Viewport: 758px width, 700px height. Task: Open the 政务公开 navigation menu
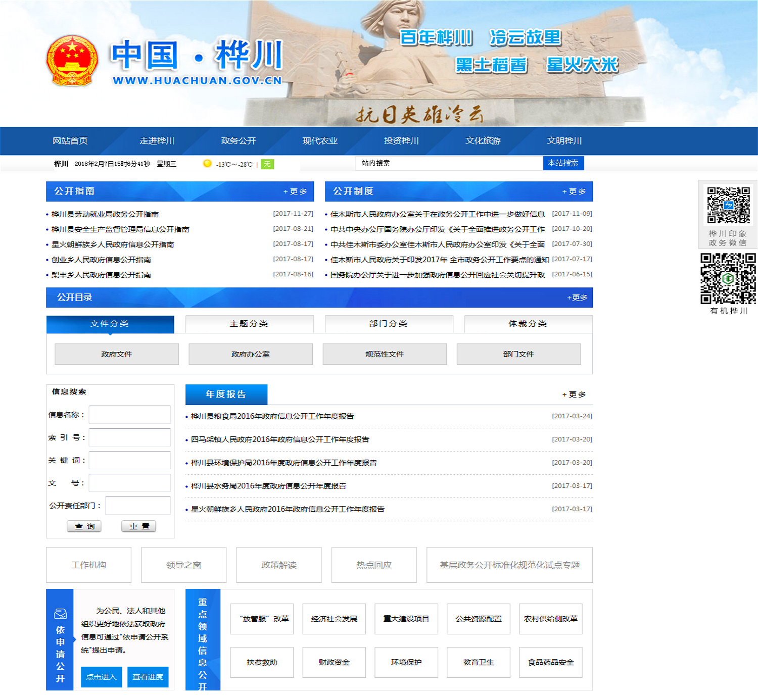(x=239, y=141)
